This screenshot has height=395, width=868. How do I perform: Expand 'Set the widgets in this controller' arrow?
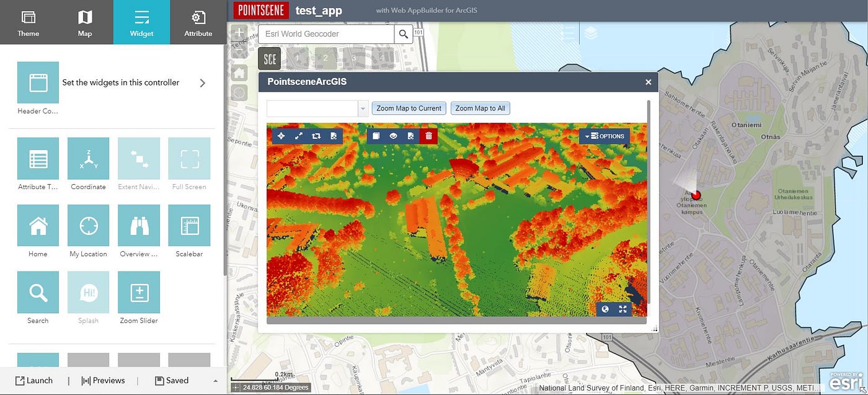coord(202,82)
